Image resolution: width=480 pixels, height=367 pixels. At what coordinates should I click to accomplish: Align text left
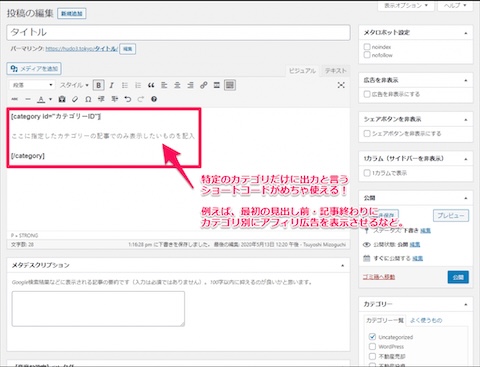pos(164,85)
